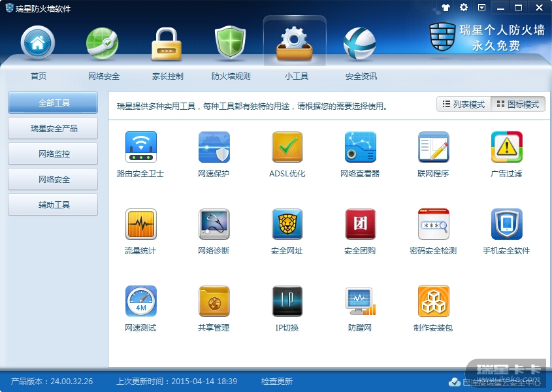Open the title bar dropdown menu icon

coord(481,7)
